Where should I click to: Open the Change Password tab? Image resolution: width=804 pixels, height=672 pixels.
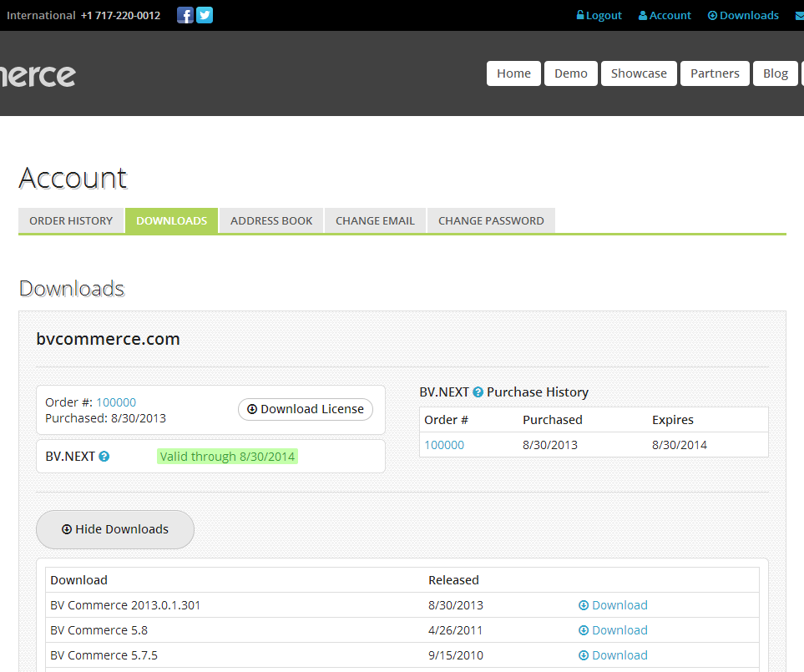[491, 221]
